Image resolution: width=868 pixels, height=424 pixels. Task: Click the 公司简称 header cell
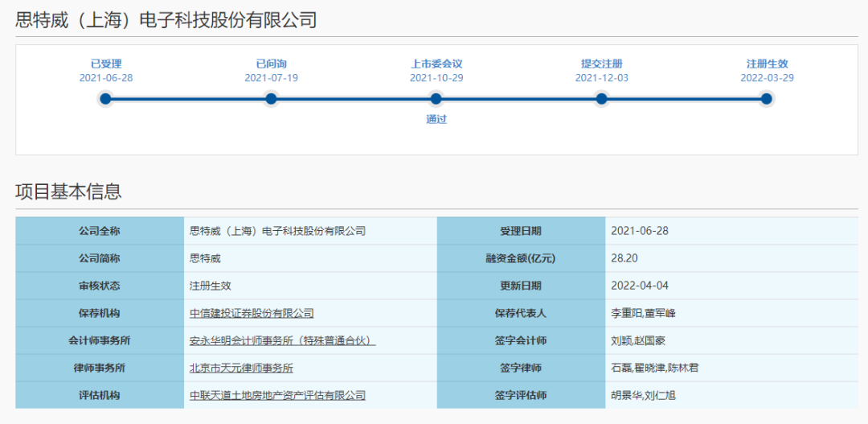pyautogui.click(x=100, y=258)
